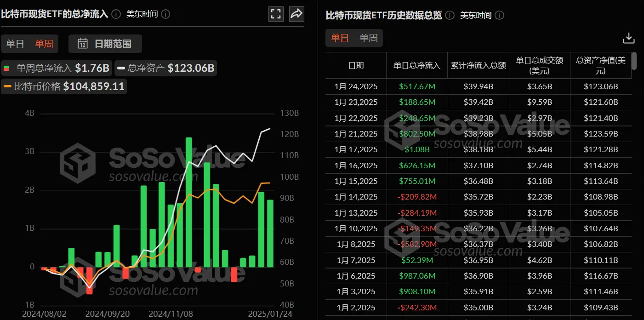The image size is (644, 320).
Task: View info for 比特币现货ETF历史数据总览 title
Action: pos(449,15)
